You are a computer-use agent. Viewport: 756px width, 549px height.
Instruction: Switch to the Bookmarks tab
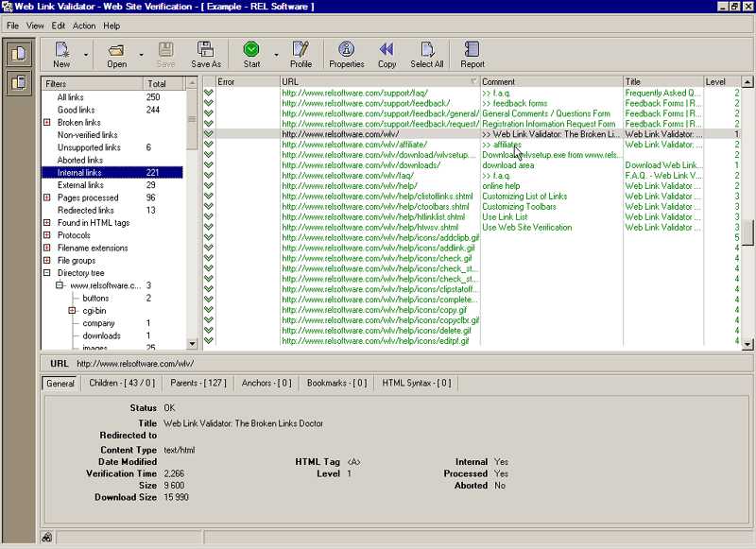(x=336, y=383)
